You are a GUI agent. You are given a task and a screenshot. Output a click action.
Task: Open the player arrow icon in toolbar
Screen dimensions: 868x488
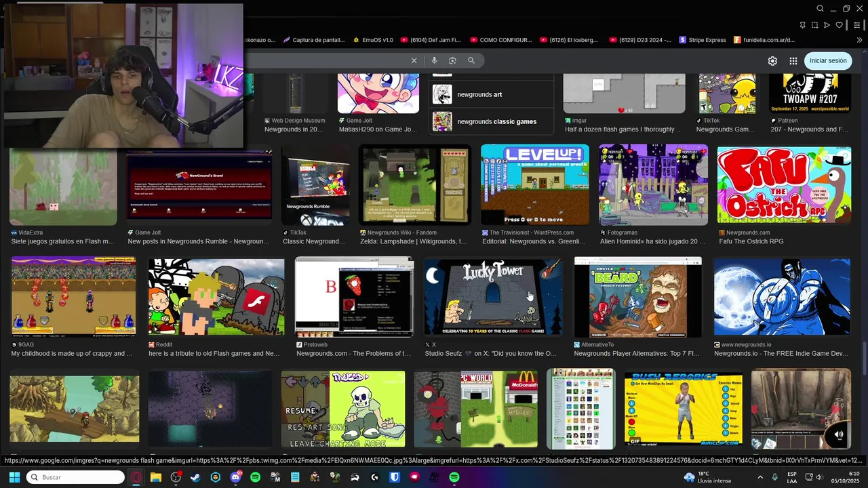827,25
